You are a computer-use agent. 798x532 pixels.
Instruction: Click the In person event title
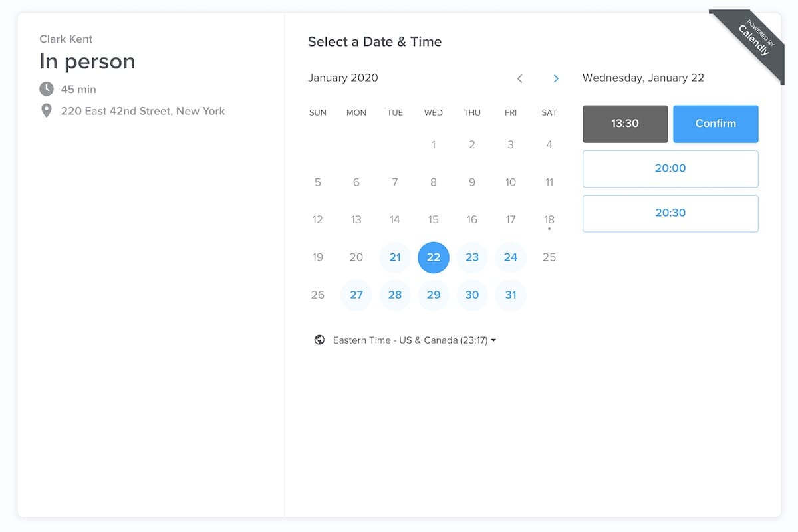coord(87,61)
